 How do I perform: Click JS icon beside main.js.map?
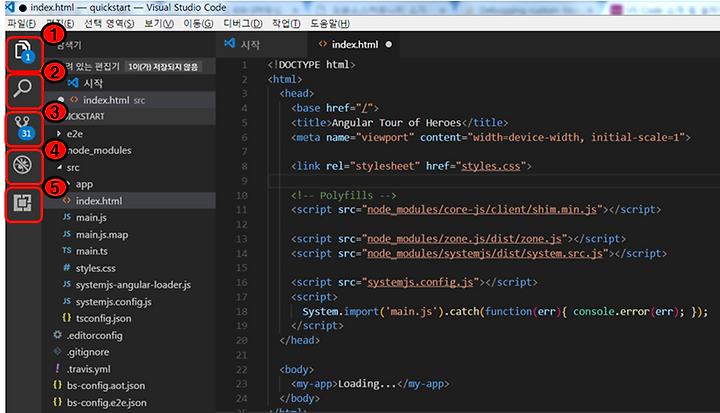pos(67,234)
